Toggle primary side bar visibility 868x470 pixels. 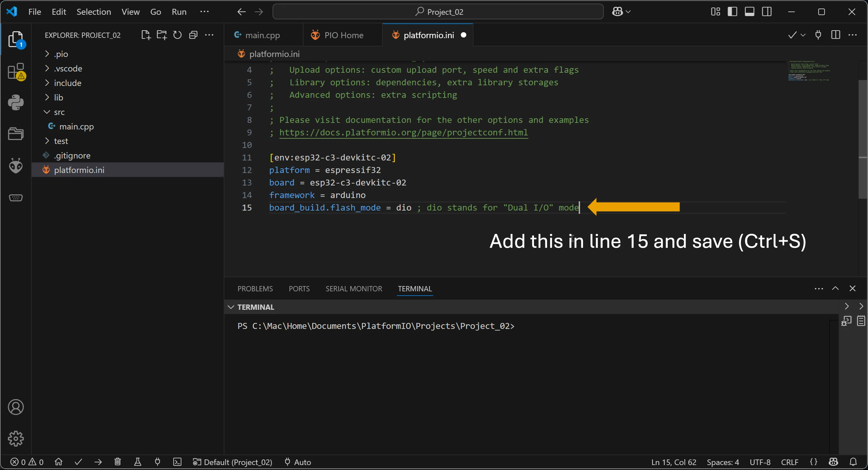pyautogui.click(x=732, y=12)
